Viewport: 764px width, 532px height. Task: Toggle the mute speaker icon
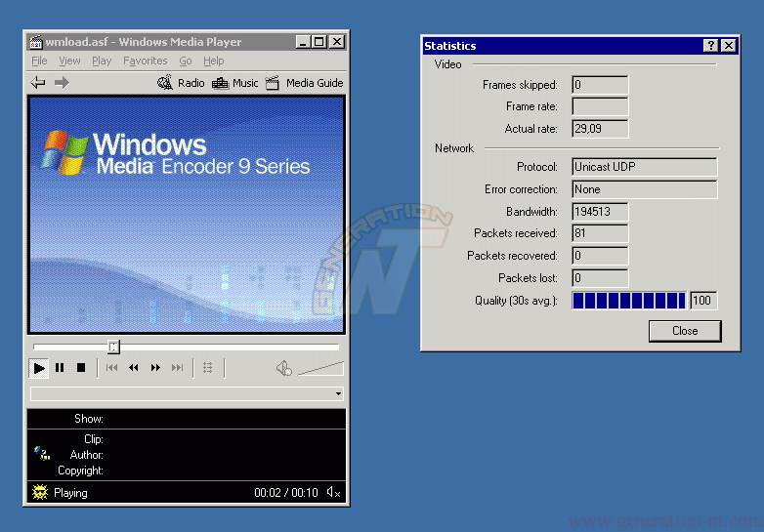tap(284, 368)
